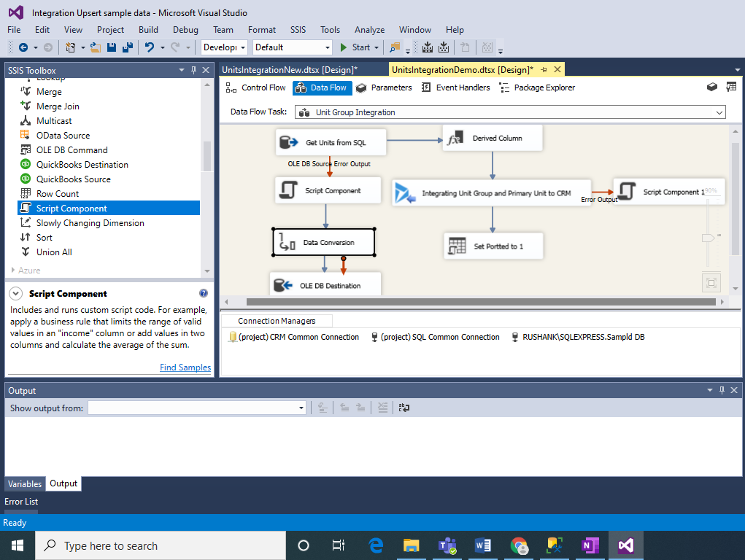Switch to UnitsIntegrationNew.dtsx tab

290,70
